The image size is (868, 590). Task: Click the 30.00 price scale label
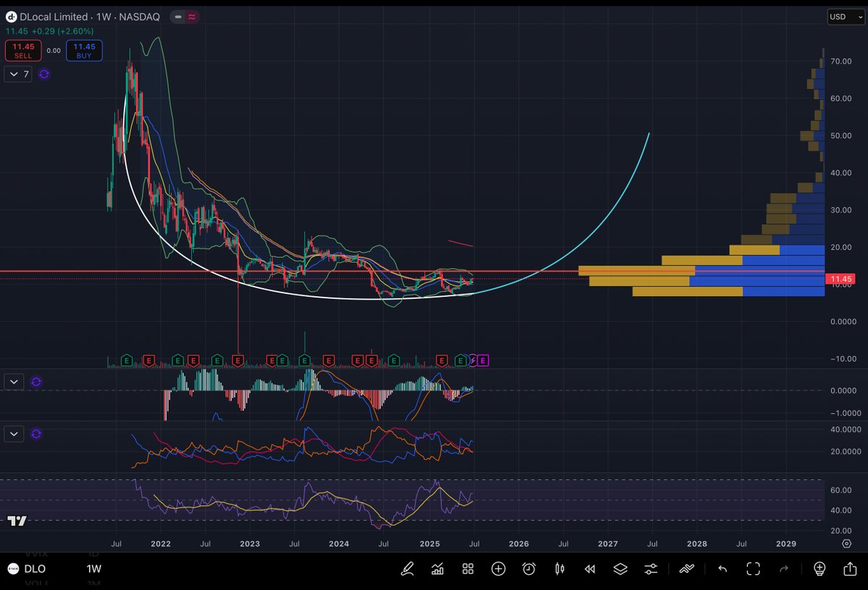[841, 211]
